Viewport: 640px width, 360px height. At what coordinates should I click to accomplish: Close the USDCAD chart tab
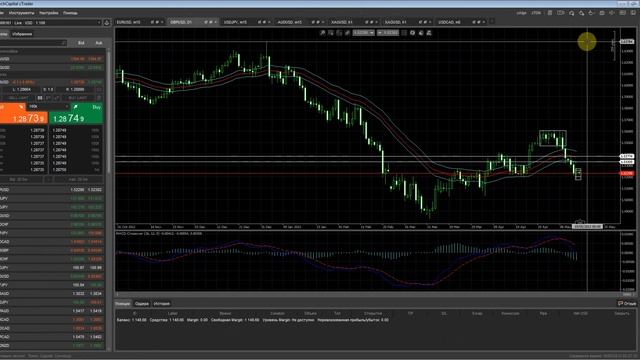pyautogui.click(x=484, y=22)
